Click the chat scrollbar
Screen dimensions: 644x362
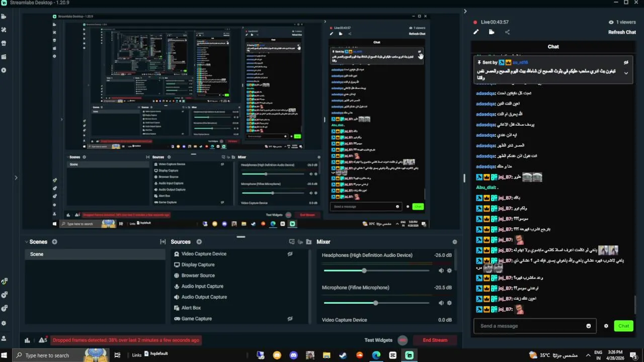635,304
